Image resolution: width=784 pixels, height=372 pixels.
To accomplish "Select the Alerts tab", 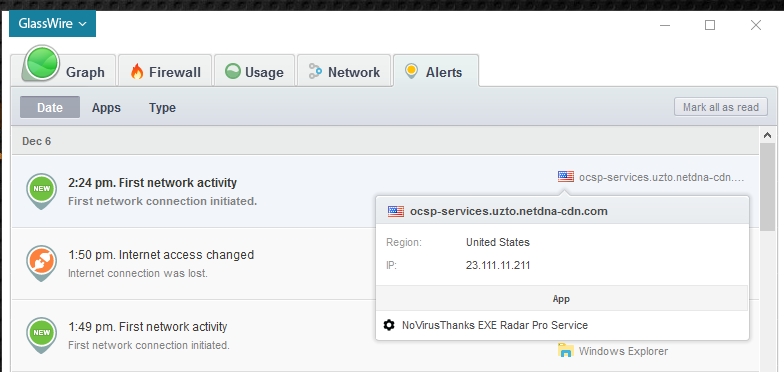I will tap(436, 70).
